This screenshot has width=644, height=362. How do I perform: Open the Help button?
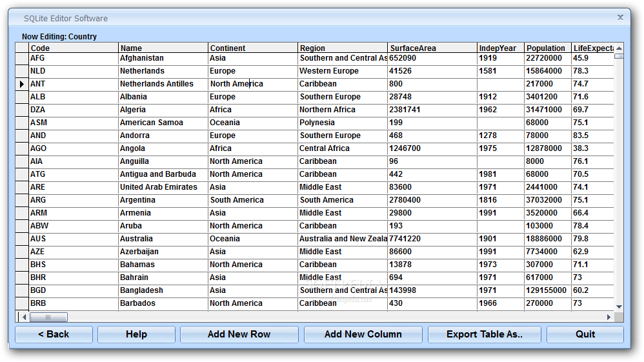click(136, 334)
